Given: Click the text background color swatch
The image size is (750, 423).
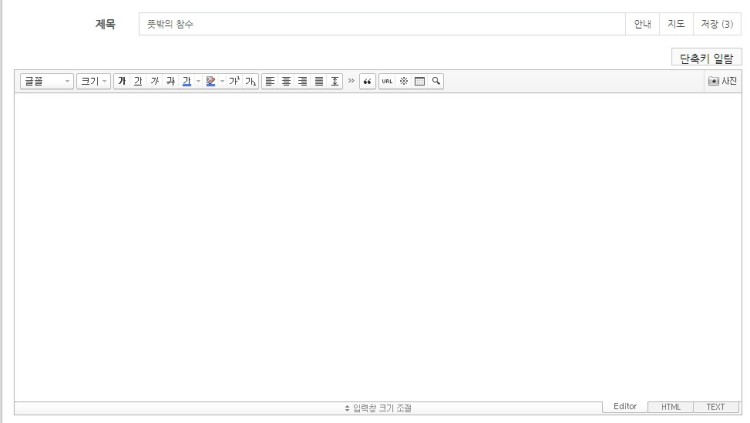Looking at the screenshot, I should pyautogui.click(x=210, y=80).
